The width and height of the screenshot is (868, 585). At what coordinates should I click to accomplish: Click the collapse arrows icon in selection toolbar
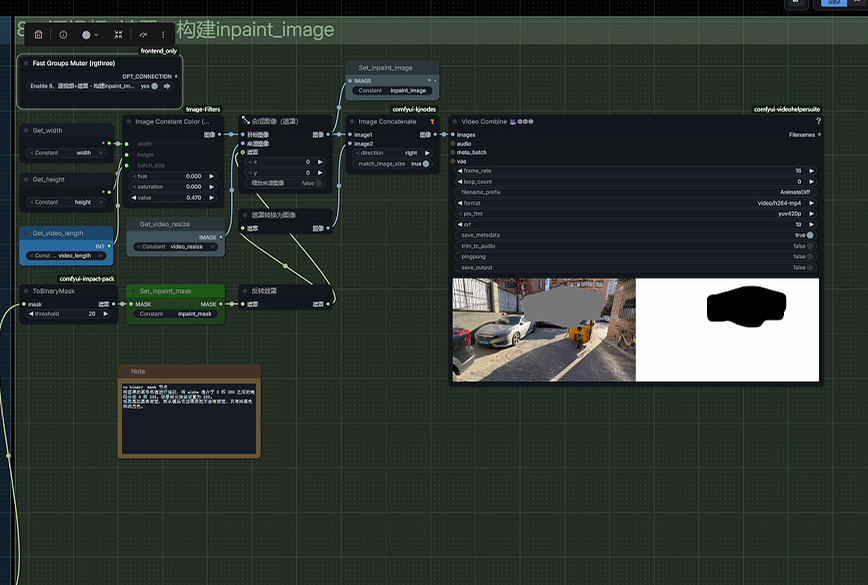click(x=118, y=34)
